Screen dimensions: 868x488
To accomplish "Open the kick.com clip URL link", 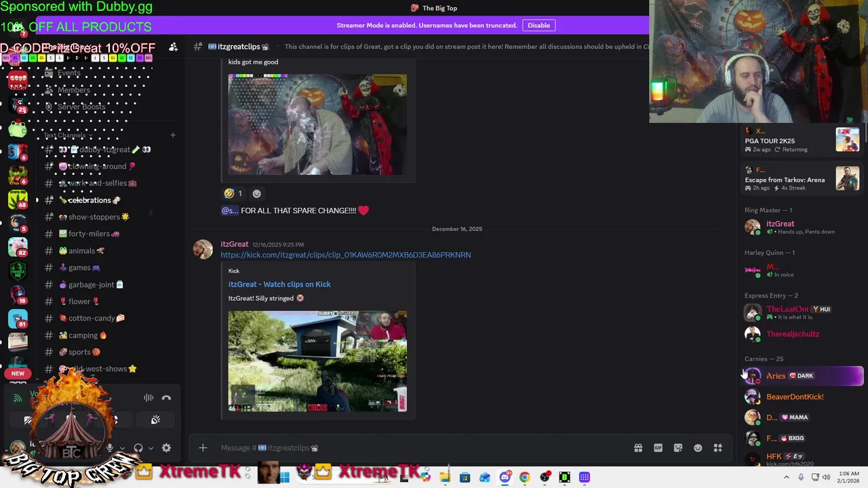I will pyautogui.click(x=345, y=255).
